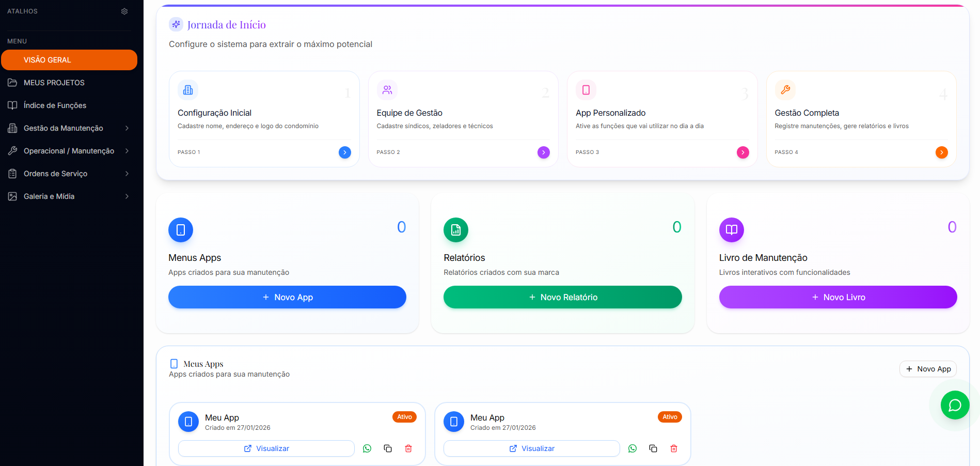
Task: Click Novo App in Meus Apps header
Action: coord(928,369)
